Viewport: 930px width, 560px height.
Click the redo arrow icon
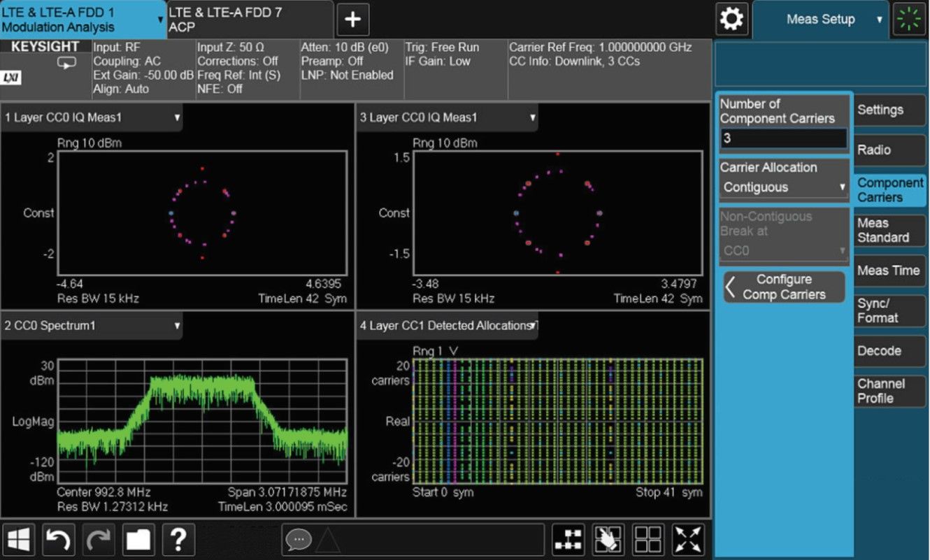pos(99,540)
